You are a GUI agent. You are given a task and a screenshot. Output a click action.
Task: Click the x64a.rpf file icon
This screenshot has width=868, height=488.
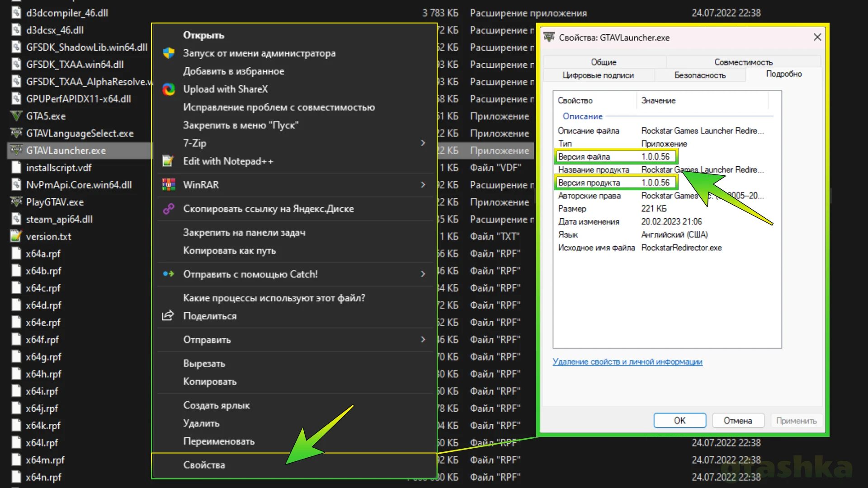16,253
